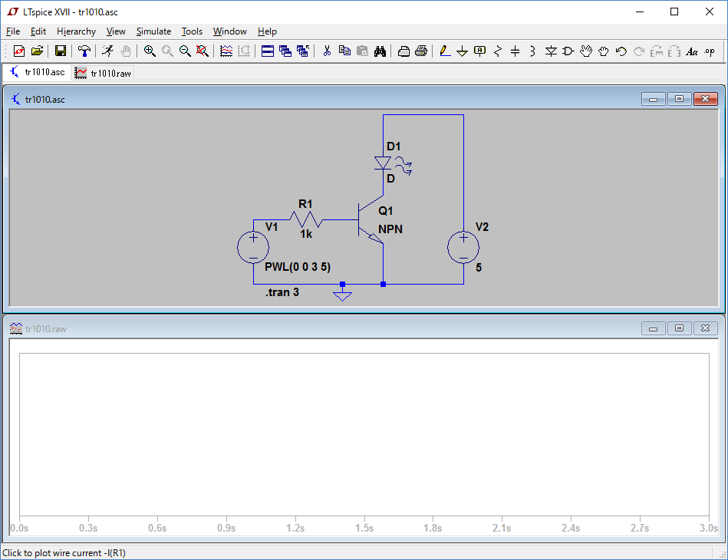Viewport: 728px width, 560px height.
Task: Click the Run simulation icon
Action: pos(107,51)
